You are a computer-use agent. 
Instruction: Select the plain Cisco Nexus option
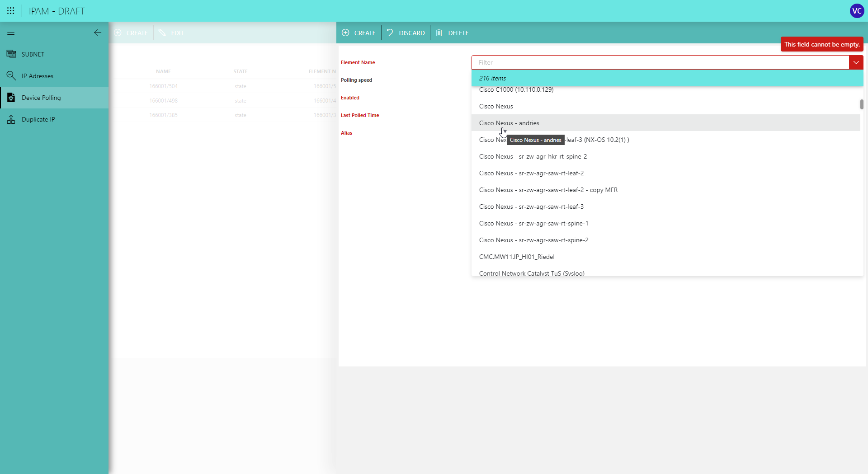pos(665,106)
